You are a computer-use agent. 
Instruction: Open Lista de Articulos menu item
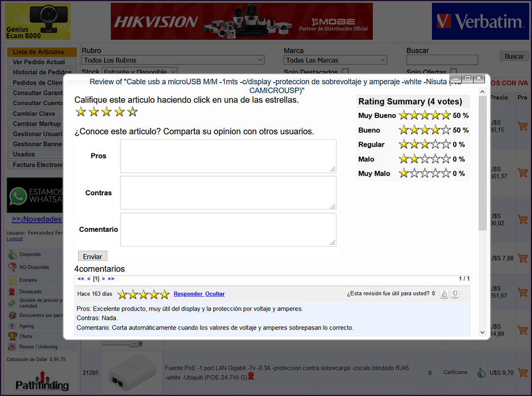tap(39, 52)
